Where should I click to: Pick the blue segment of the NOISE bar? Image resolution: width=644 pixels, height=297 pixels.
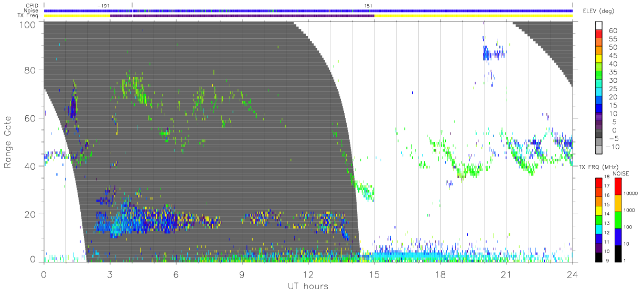618,236
